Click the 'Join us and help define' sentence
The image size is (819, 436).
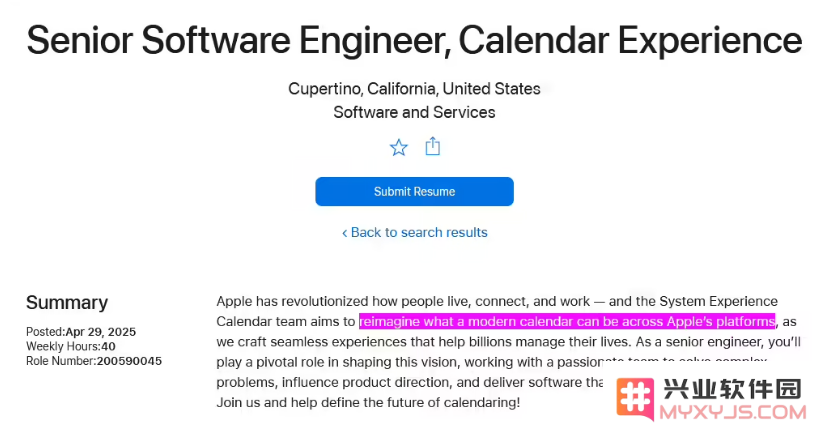point(368,402)
